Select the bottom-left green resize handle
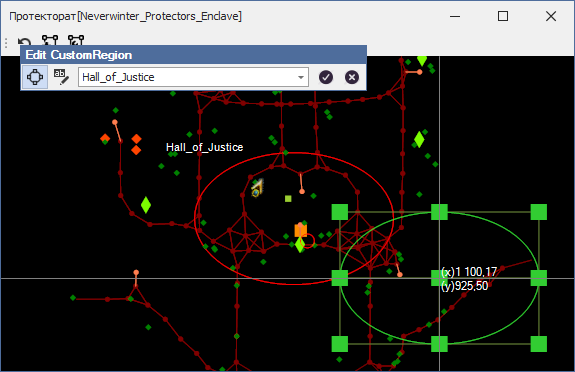Viewport: 575px width, 372px height. coord(340,344)
